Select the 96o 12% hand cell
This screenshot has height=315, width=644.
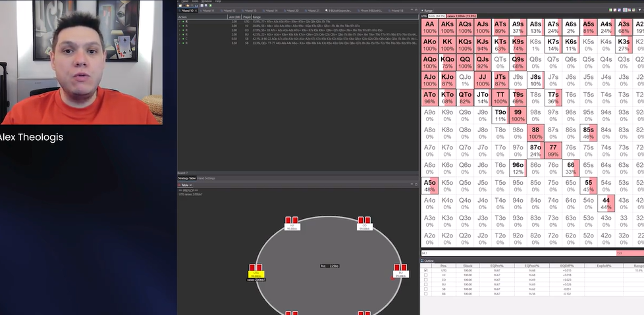tap(518, 168)
